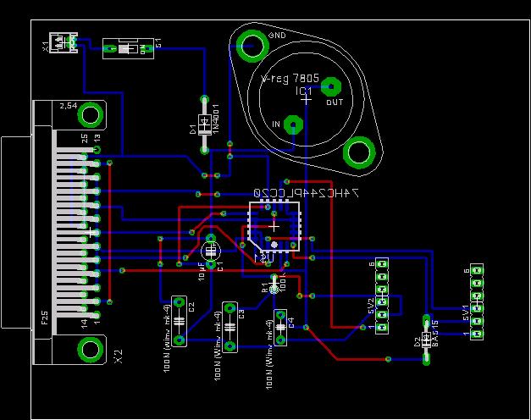Click the '10µF' value label
Viewport: 531px width, 420px height.
pos(202,271)
